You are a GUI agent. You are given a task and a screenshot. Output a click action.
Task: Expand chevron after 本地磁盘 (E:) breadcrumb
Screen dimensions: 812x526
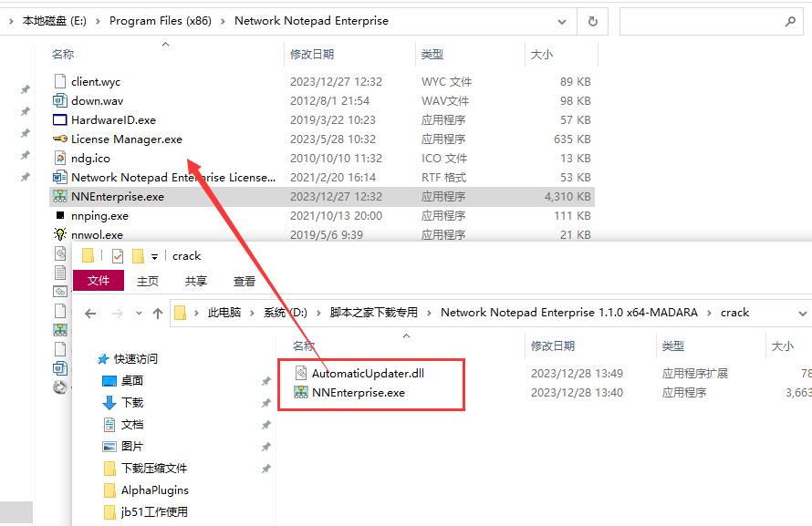click(98, 22)
